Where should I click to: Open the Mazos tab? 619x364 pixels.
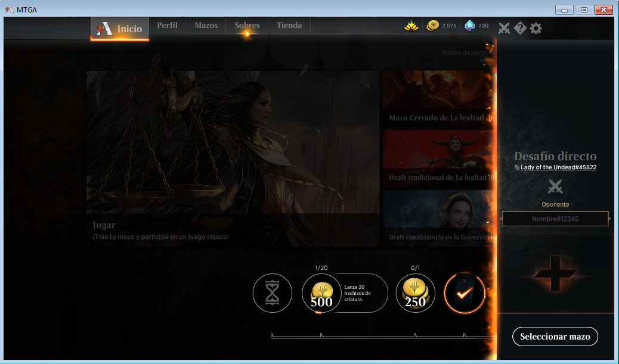pyautogui.click(x=206, y=25)
